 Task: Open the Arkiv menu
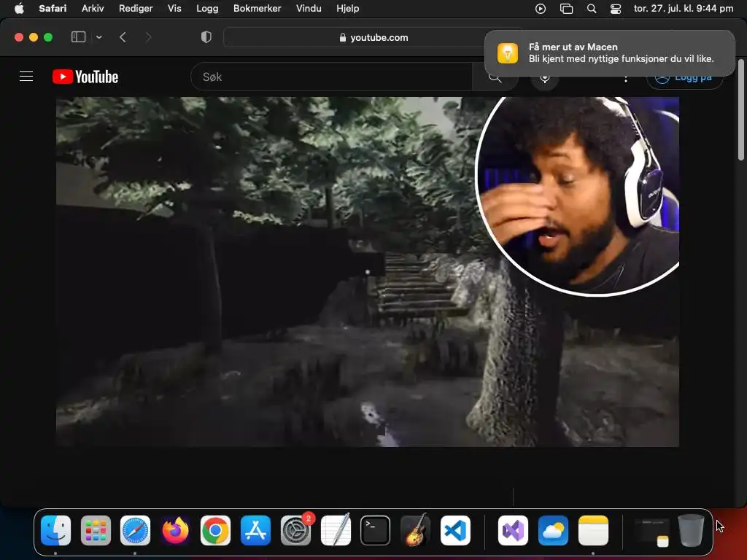(93, 9)
